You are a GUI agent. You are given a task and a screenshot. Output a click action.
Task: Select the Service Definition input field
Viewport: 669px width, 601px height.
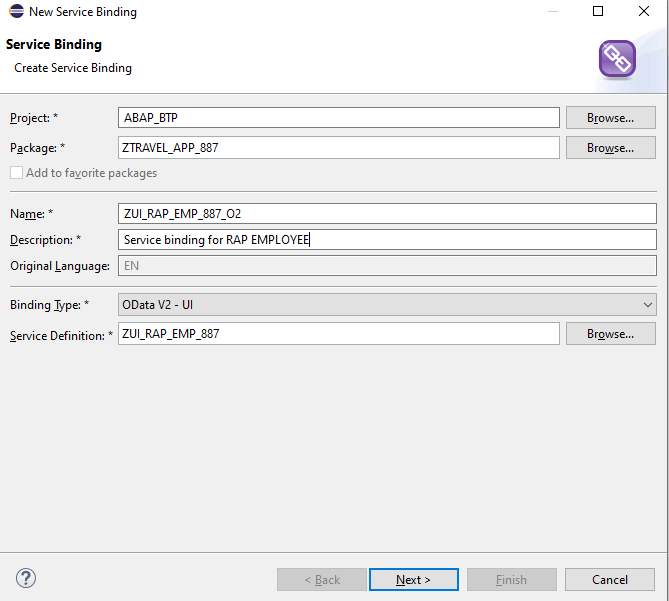(338, 334)
